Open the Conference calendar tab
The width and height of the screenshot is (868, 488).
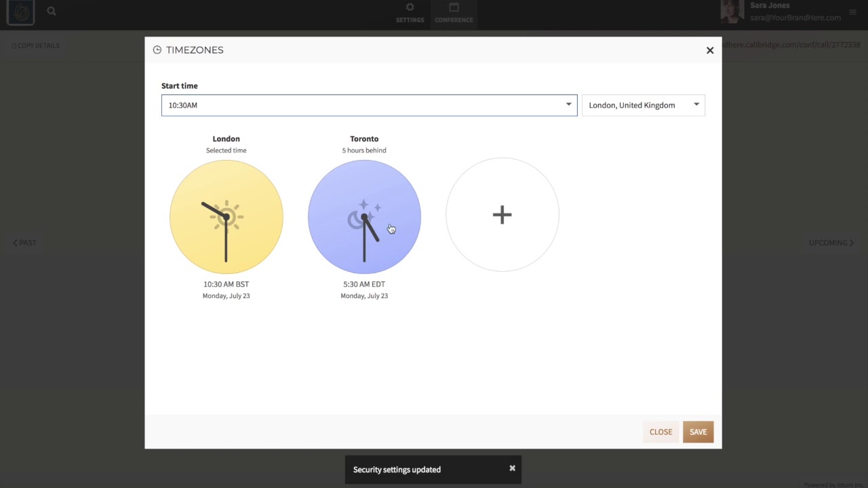point(454,13)
